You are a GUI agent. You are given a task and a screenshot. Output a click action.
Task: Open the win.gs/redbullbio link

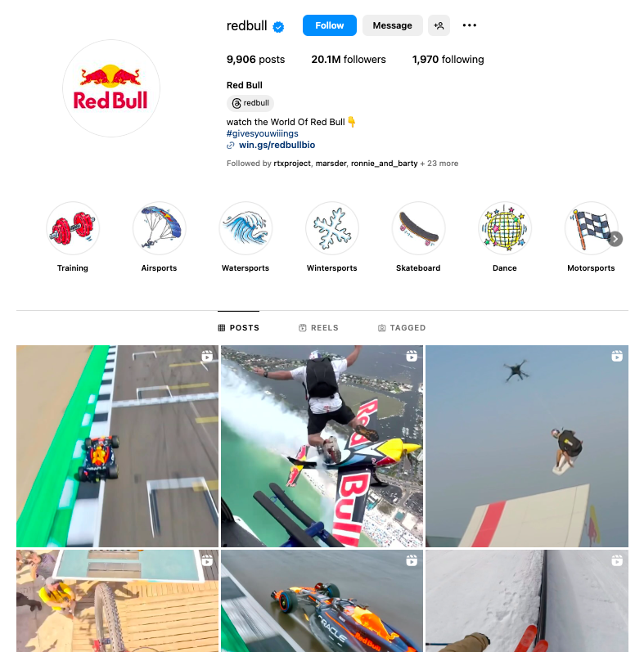[x=277, y=145]
